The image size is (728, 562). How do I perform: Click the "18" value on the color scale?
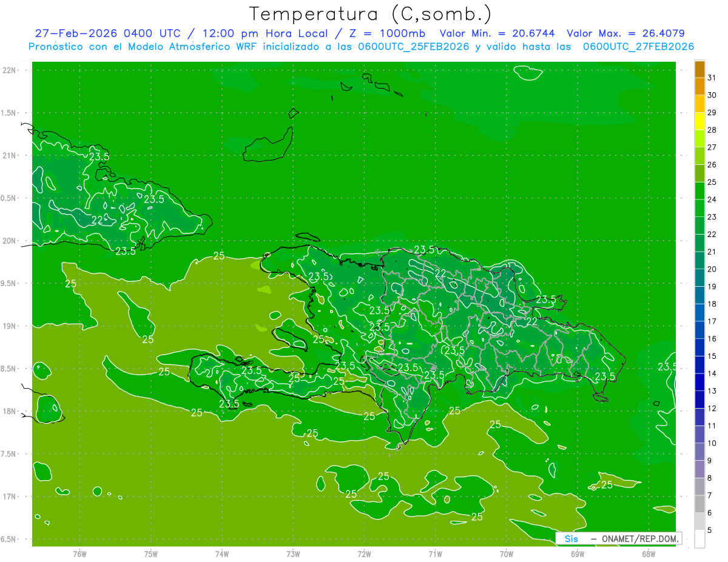point(712,304)
